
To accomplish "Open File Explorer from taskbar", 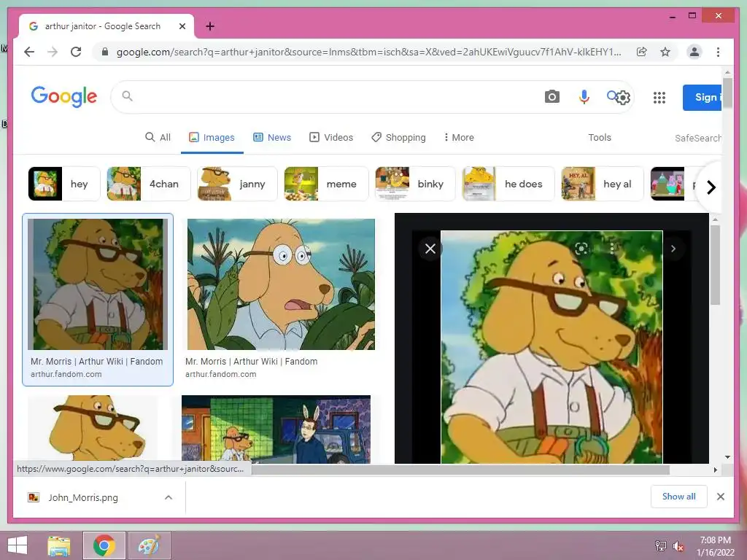I will 59,545.
